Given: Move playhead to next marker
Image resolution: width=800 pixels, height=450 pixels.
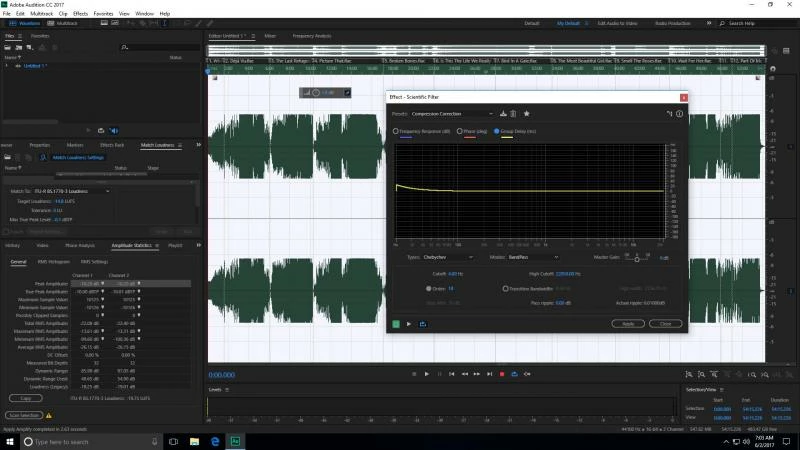Looking at the screenshot, I should tap(489, 374).
